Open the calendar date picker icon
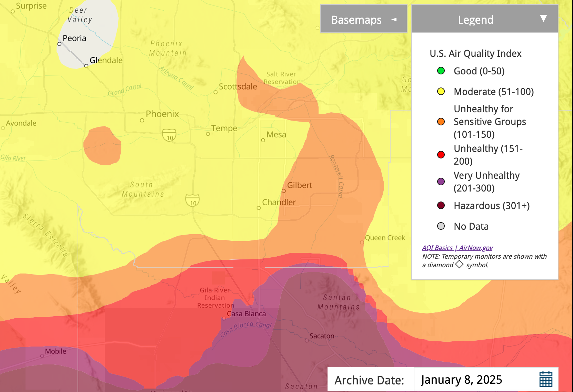The height and width of the screenshot is (392, 573). coord(545,379)
